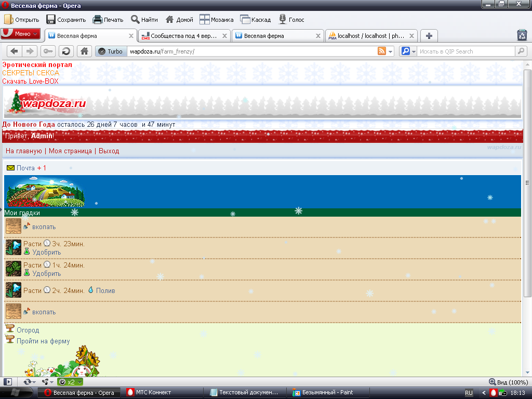Click the password wand key icon
Viewport: 532px width, 399px height.
coord(48,51)
